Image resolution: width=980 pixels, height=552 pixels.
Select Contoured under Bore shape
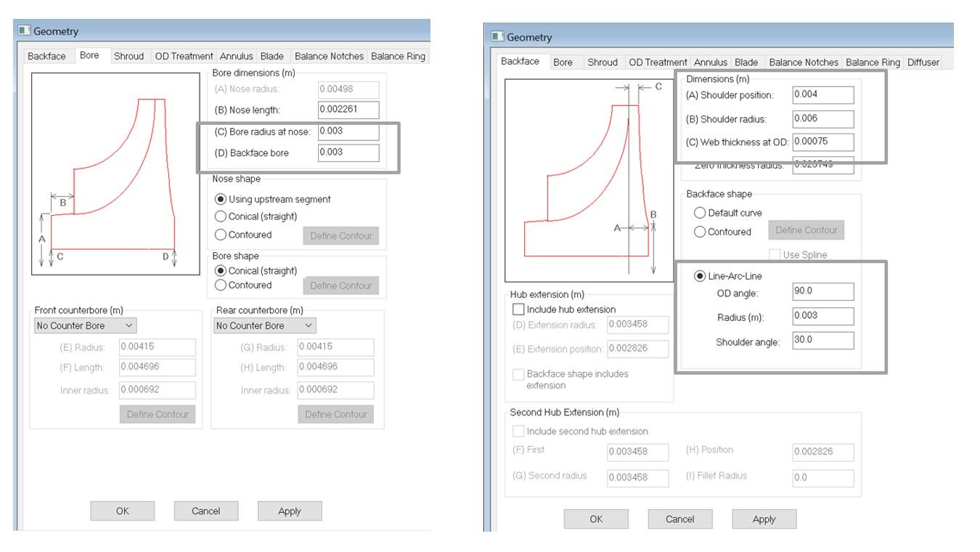point(221,285)
